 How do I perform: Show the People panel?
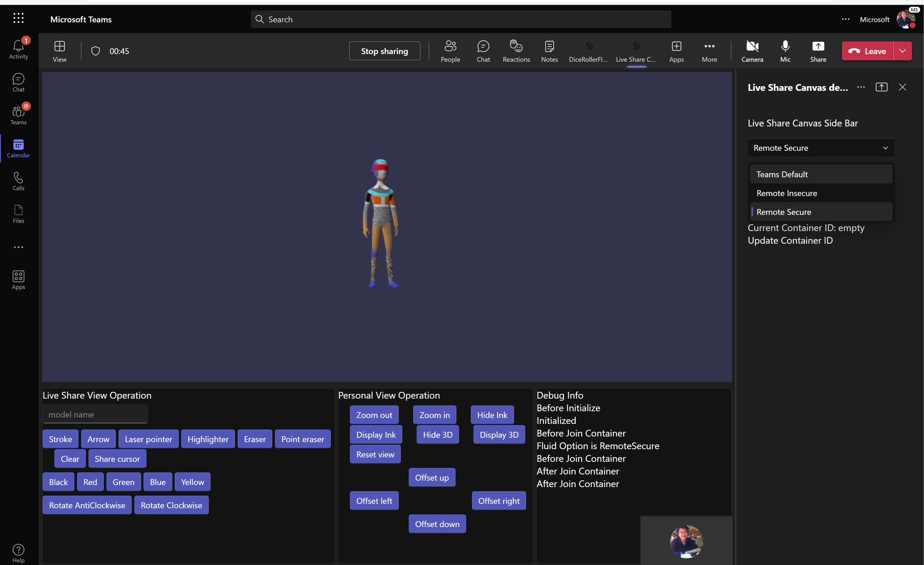pos(450,51)
